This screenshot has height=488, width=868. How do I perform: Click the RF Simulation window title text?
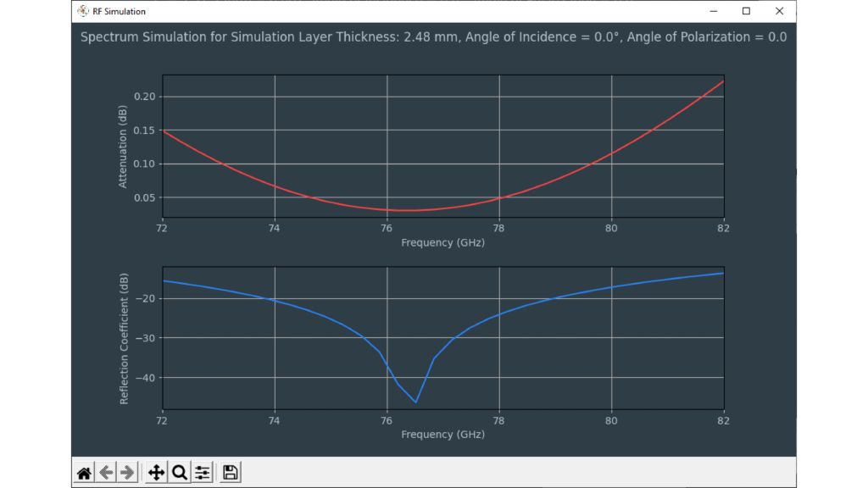point(120,11)
